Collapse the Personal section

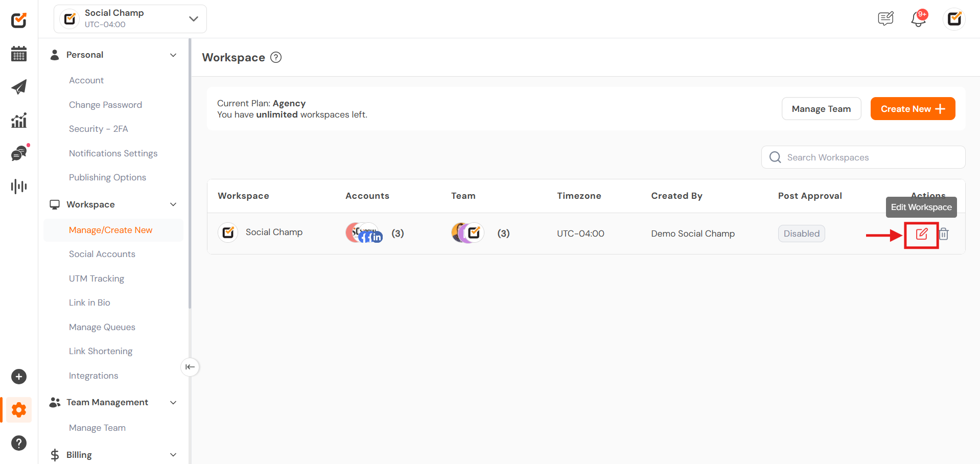pos(173,55)
